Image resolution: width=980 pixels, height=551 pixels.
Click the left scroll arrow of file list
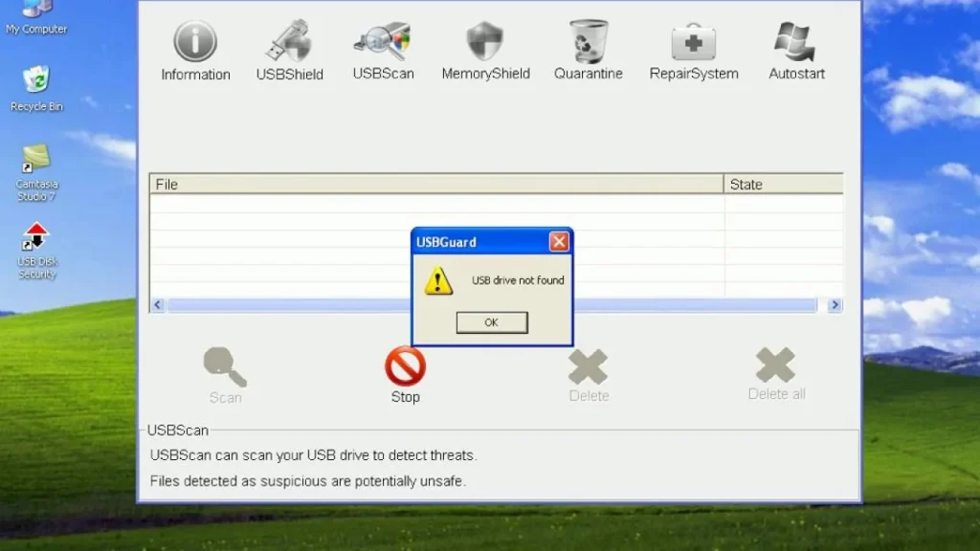[x=158, y=305]
